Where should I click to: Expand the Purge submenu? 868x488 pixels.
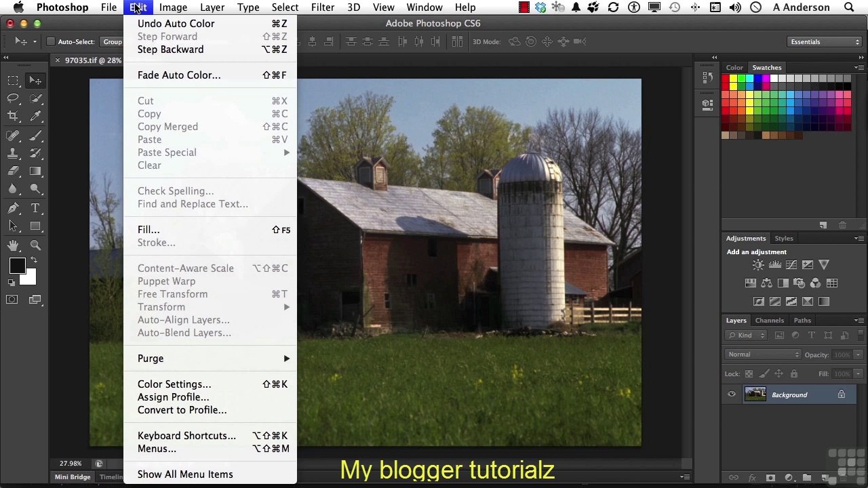click(210, 359)
